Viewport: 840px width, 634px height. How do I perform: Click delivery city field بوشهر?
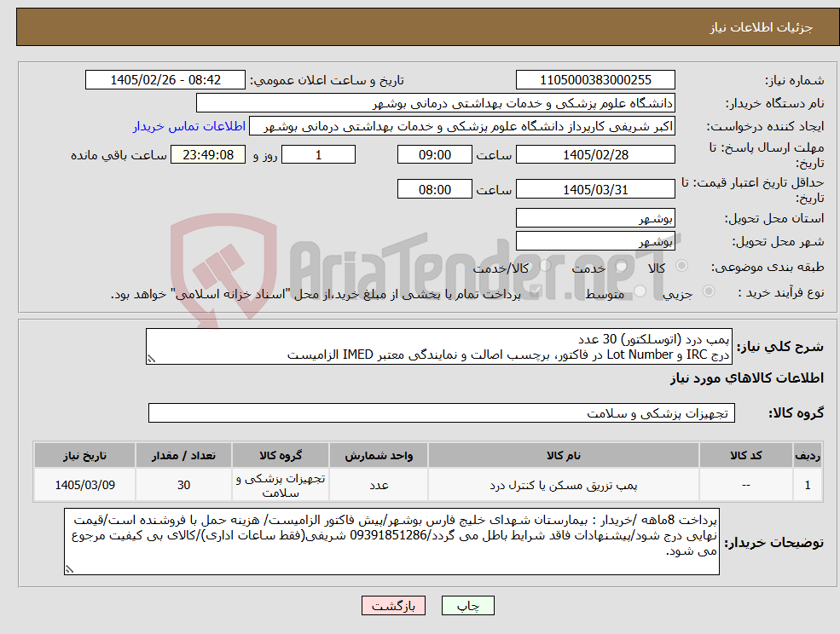point(595,241)
